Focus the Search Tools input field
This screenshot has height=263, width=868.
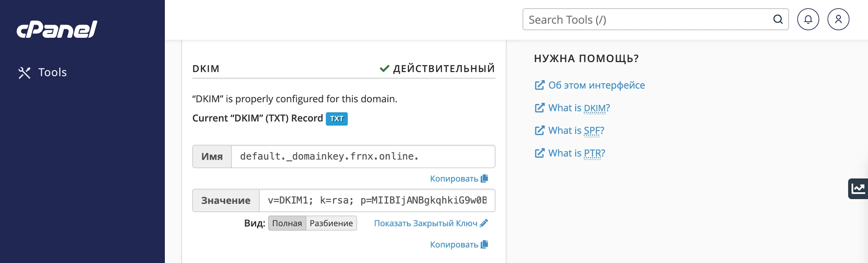[x=648, y=20]
